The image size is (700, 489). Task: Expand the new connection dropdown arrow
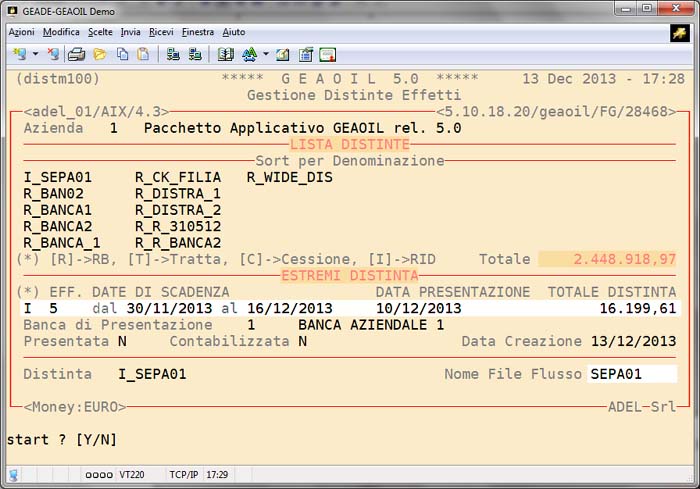pyautogui.click(x=35, y=54)
